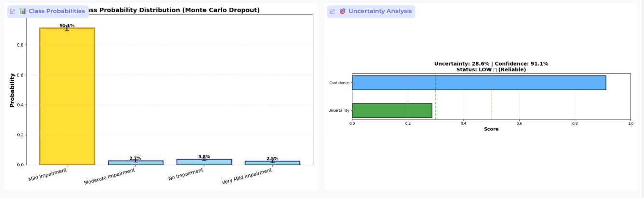Image resolution: width=644 pixels, height=198 pixels.
Task: Click the green Uncertainty bar
Action: (x=392, y=110)
